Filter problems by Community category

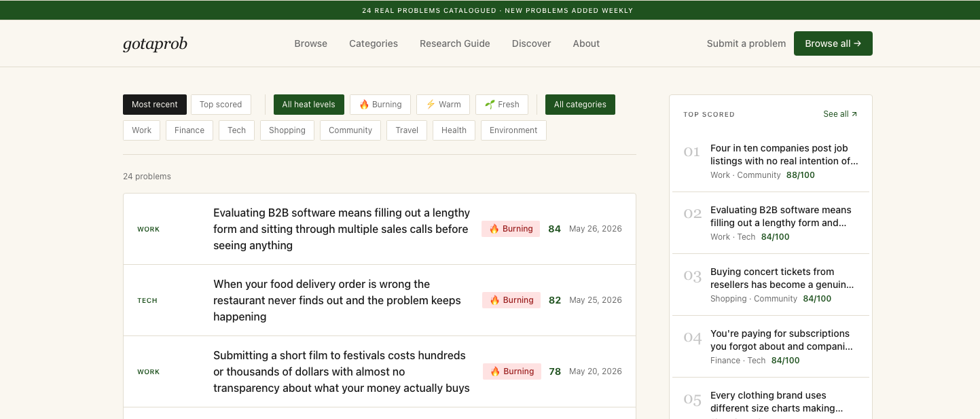click(350, 130)
